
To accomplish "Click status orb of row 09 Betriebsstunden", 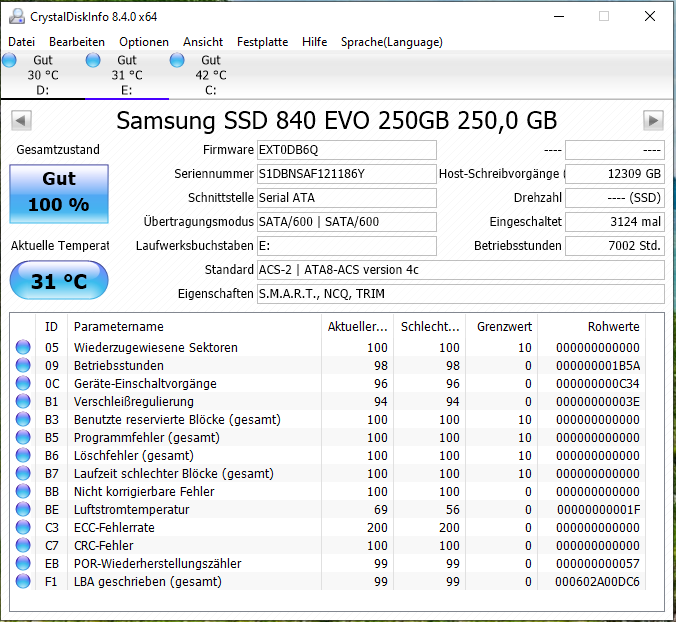I will click(23, 365).
